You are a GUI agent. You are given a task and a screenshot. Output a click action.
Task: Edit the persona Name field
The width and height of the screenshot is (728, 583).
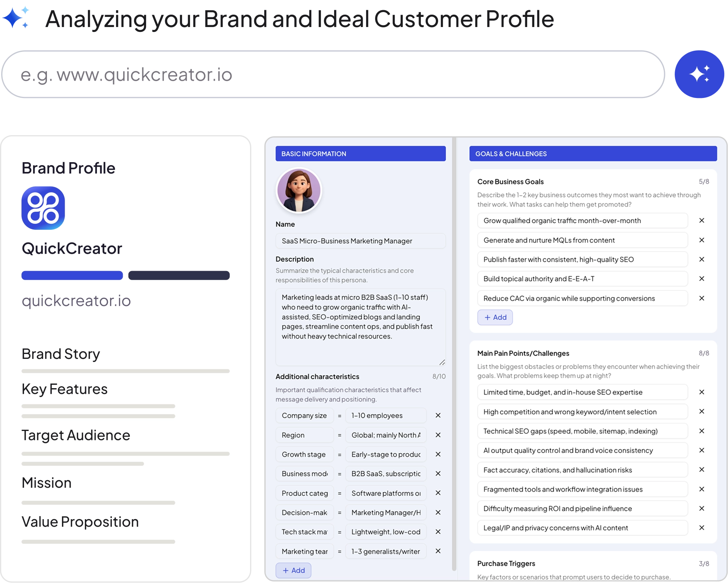tap(360, 241)
